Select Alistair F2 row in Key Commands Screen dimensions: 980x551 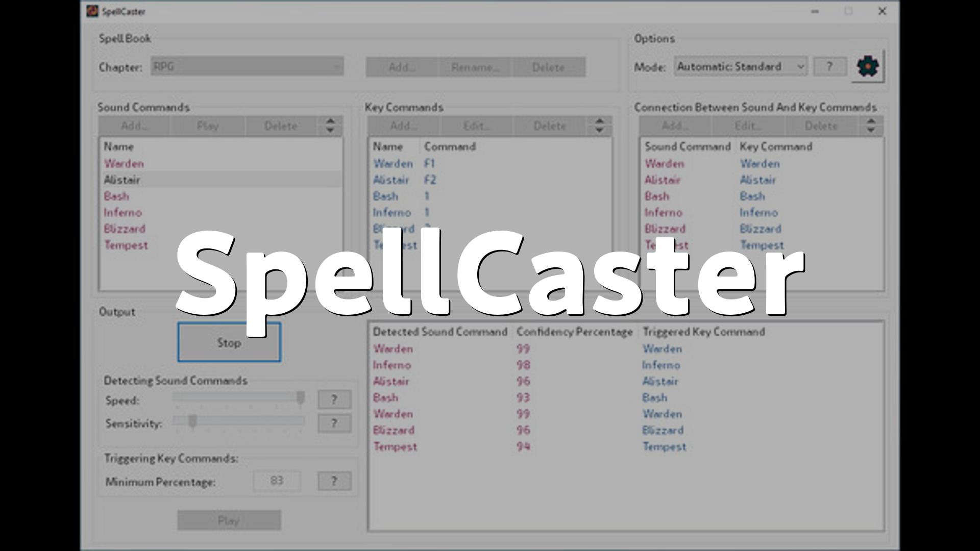click(490, 180)
